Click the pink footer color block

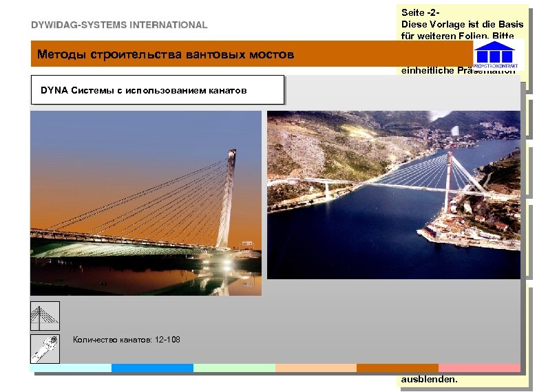pyautogui.click(x=479, y=368)
